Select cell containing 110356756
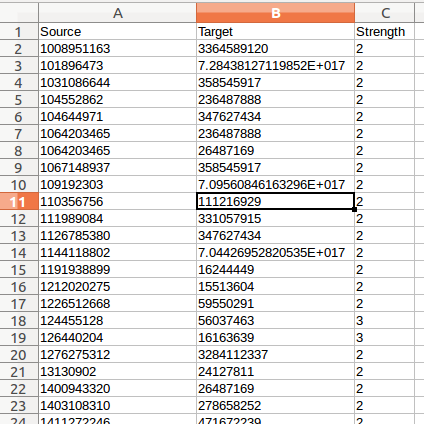Screen dimensions: 424x424 click(118, 201)
